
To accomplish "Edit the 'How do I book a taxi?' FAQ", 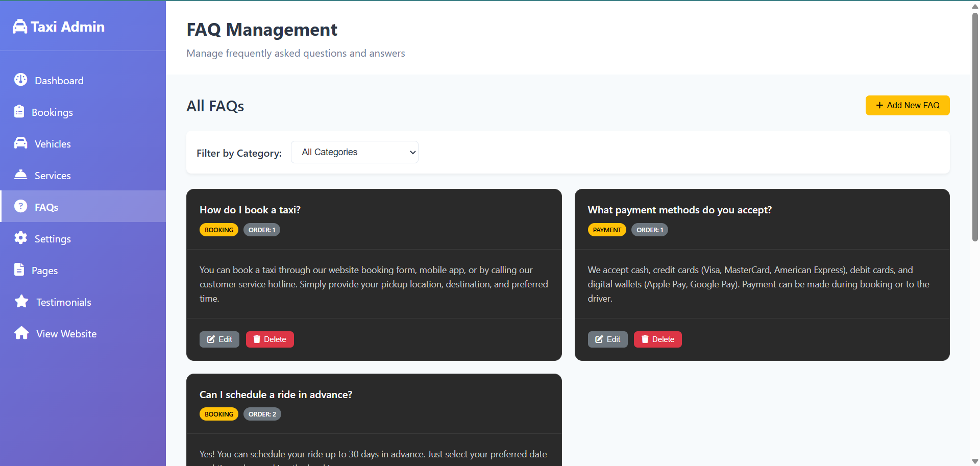I will pos(219,339).
